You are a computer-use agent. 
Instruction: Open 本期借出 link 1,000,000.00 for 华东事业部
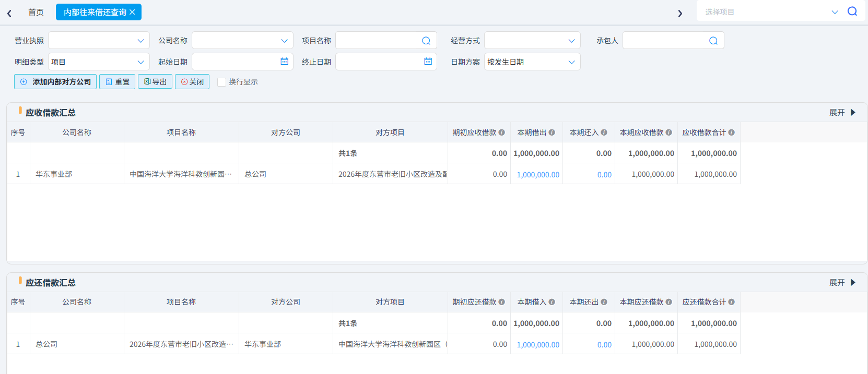click(x=538, y=175)
